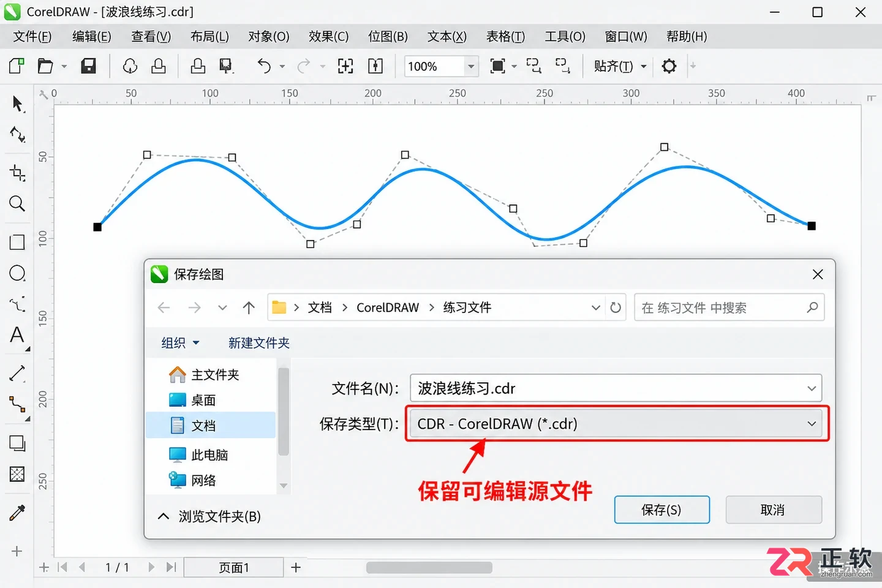The height and width of the screenshot is (588, 882).
Task: Expand the address bar path dropdown
Action: 595,307
